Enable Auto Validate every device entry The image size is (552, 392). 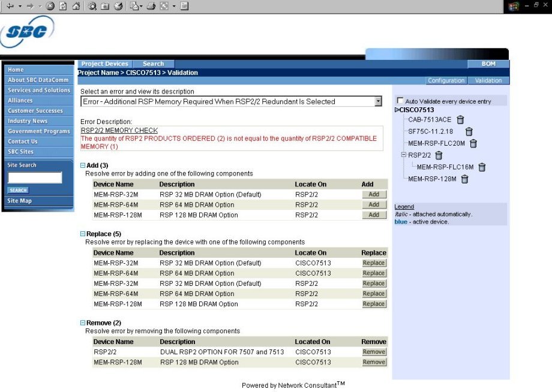pos(400,101)
